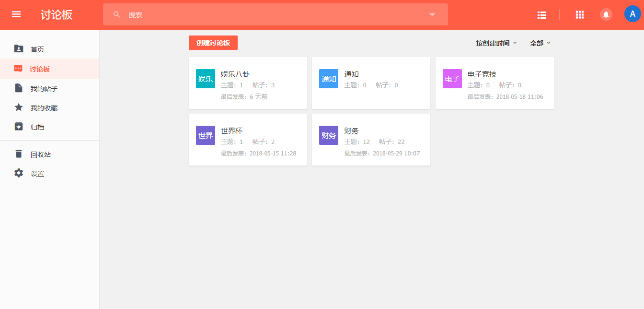Click the hamburger menu icon
Viewport: 644px width, 309px height.
pos(16,14)
